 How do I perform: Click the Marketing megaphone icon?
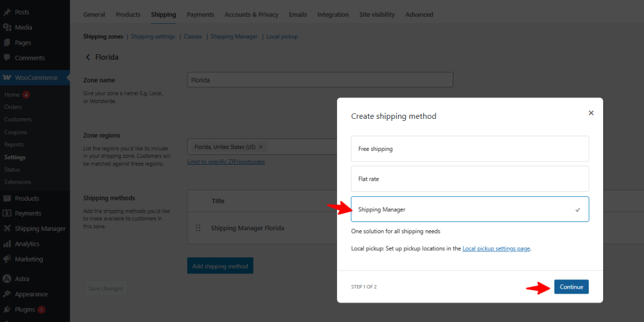click(x=7, y=259)
